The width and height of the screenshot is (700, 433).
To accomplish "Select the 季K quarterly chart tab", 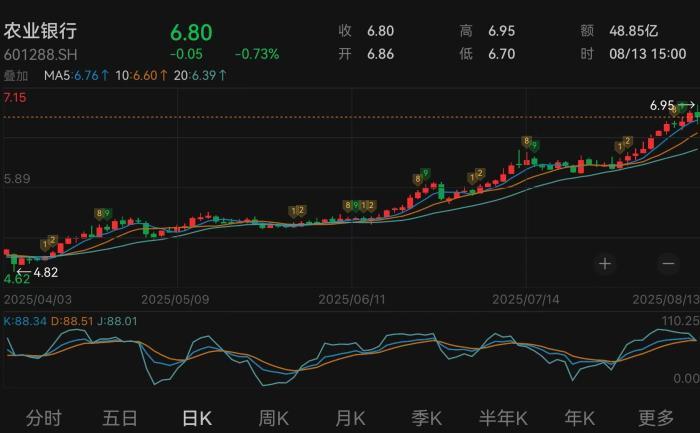I will [427, 417].
